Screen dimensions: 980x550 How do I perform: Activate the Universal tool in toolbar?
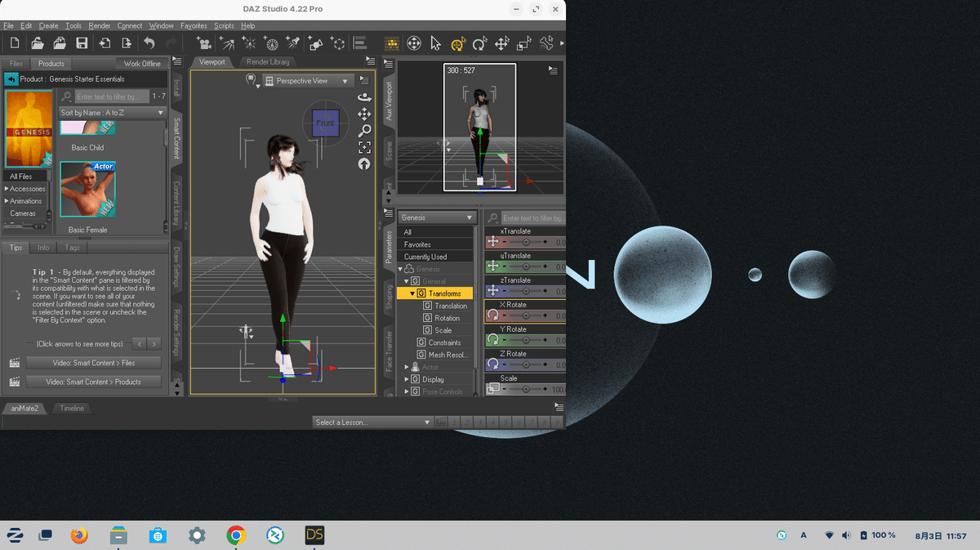[457, 43]
